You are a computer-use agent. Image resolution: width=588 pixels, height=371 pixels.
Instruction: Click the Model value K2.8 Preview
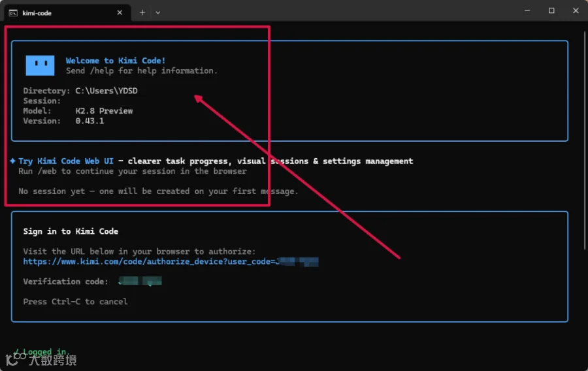pos(104,111)
